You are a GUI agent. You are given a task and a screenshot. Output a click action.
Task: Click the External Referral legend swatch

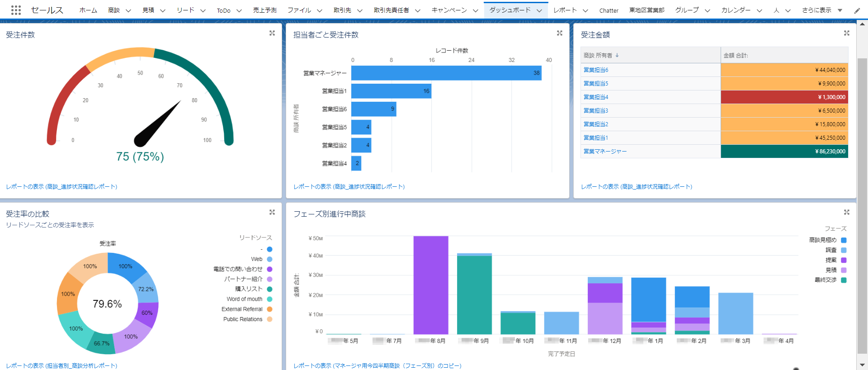(x=269, y=309)
